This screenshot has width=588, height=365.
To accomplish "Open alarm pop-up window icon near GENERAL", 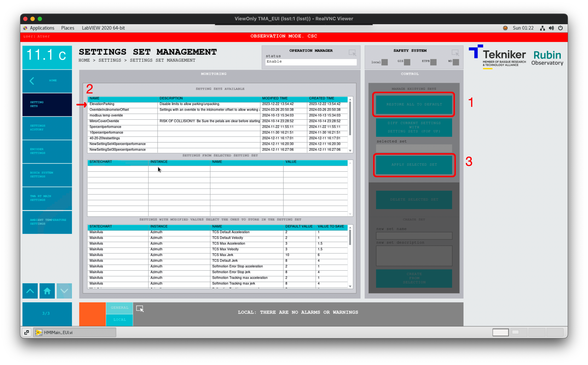I will [140, 309].
